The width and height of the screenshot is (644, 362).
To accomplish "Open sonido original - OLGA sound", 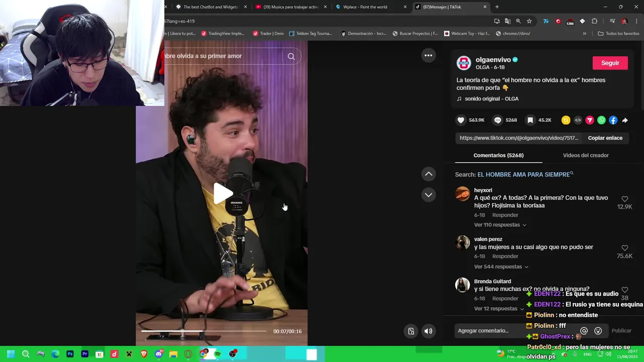I will point(492,99).
